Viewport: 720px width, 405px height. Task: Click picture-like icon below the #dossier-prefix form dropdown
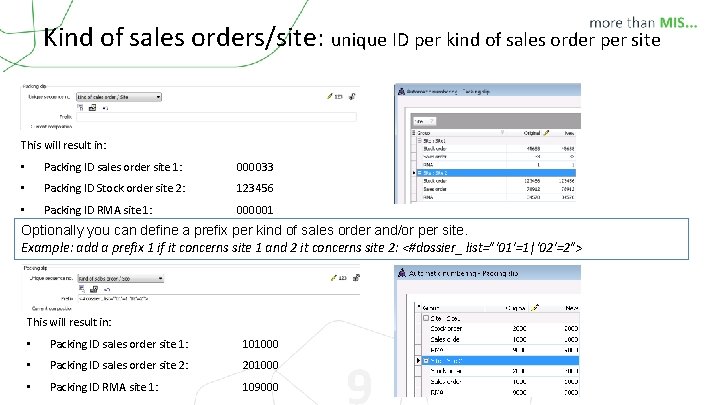(x=94, y=289)
